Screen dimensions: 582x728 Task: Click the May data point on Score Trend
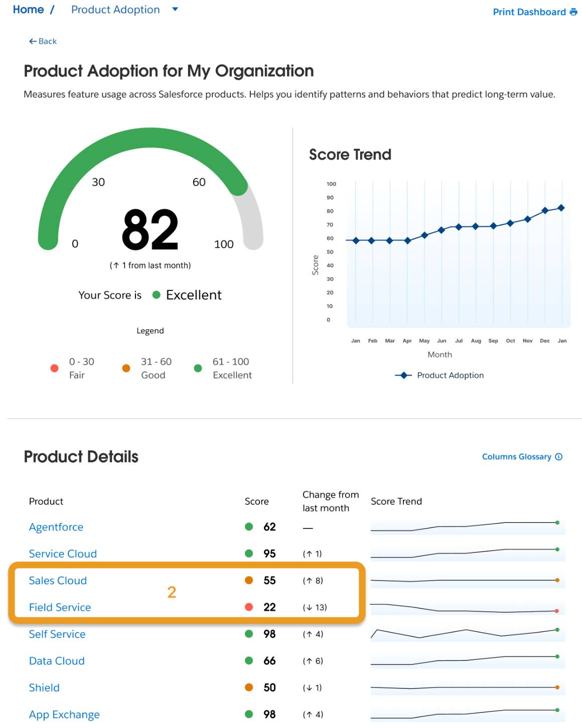424,235
